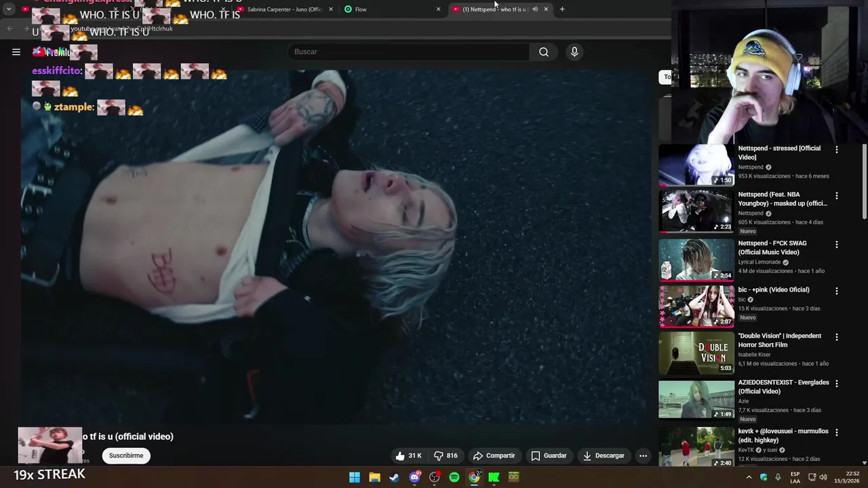Open a new browser tab
This screenshot has width=868, height=488.
pos(562,9)
